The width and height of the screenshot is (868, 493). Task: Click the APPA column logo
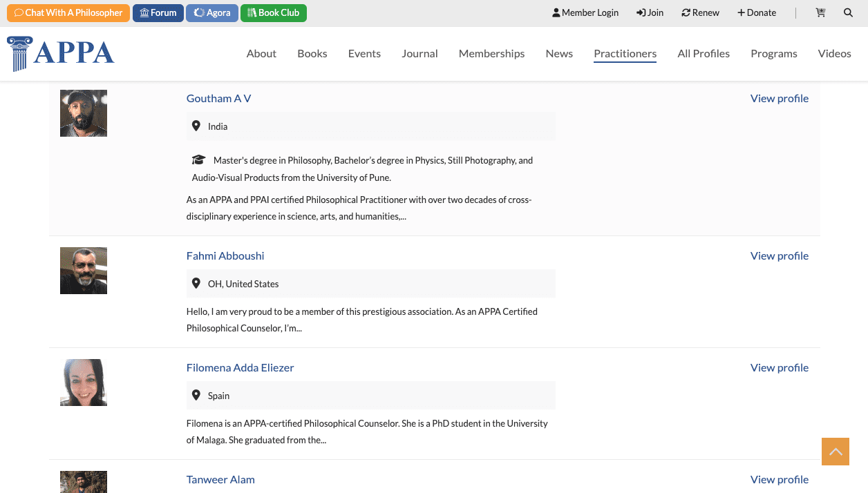61,54
